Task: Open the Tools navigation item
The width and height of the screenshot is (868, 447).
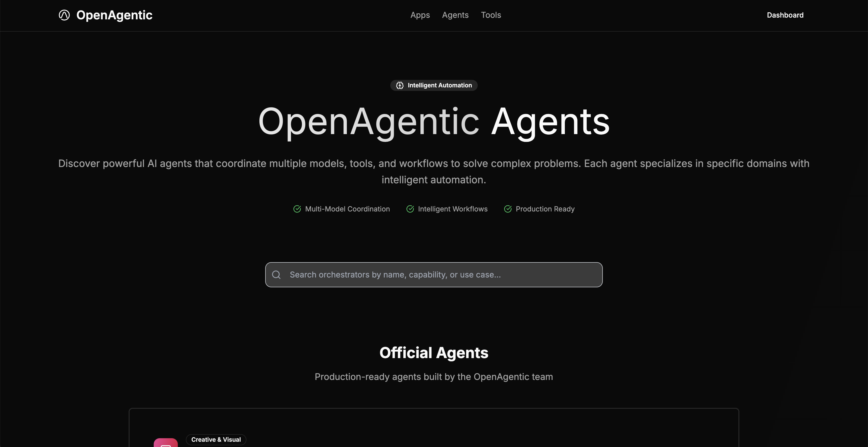Action: (491, 15)
